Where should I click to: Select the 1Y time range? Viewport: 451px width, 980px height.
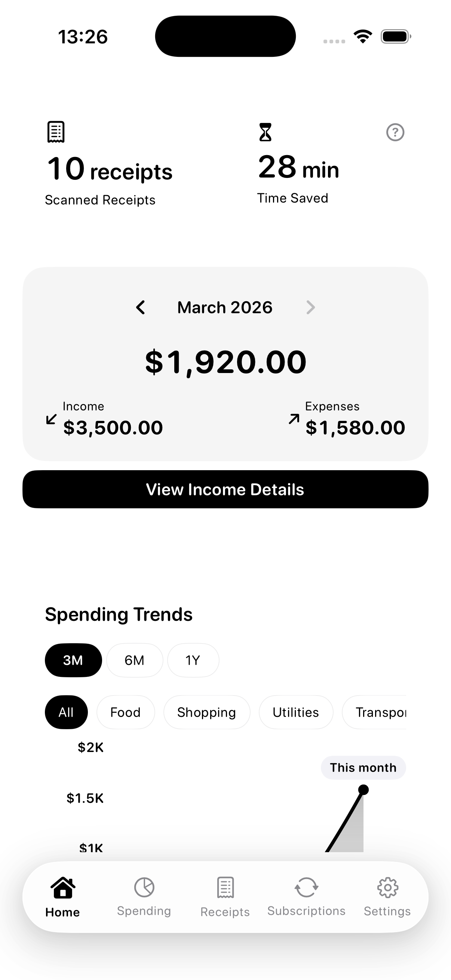[x=193, y=660]
